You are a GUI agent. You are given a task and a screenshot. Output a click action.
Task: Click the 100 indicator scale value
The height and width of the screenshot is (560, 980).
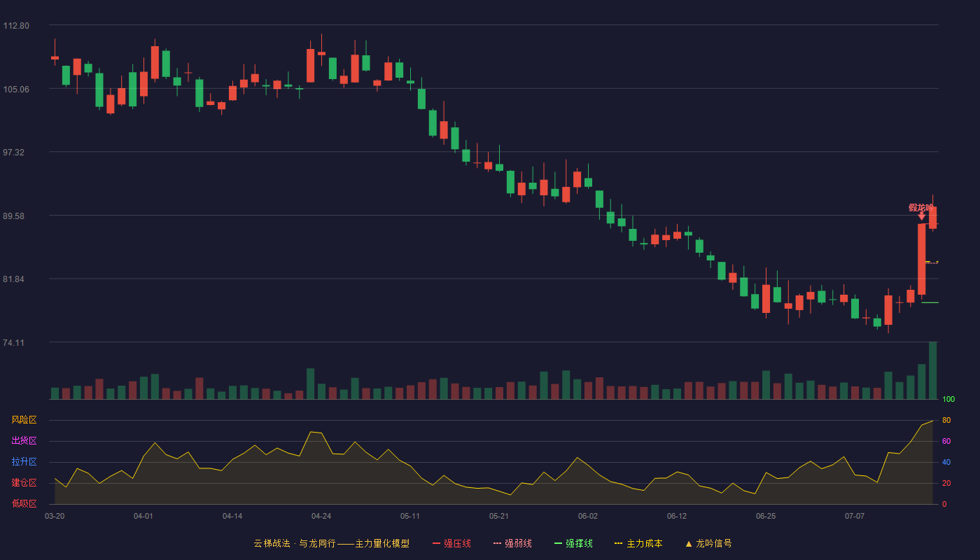948,400
